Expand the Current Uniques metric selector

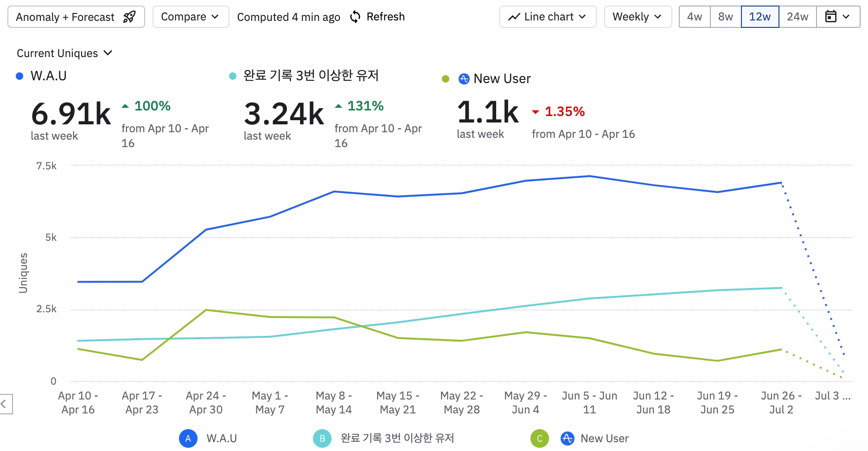tap(64, 53)
